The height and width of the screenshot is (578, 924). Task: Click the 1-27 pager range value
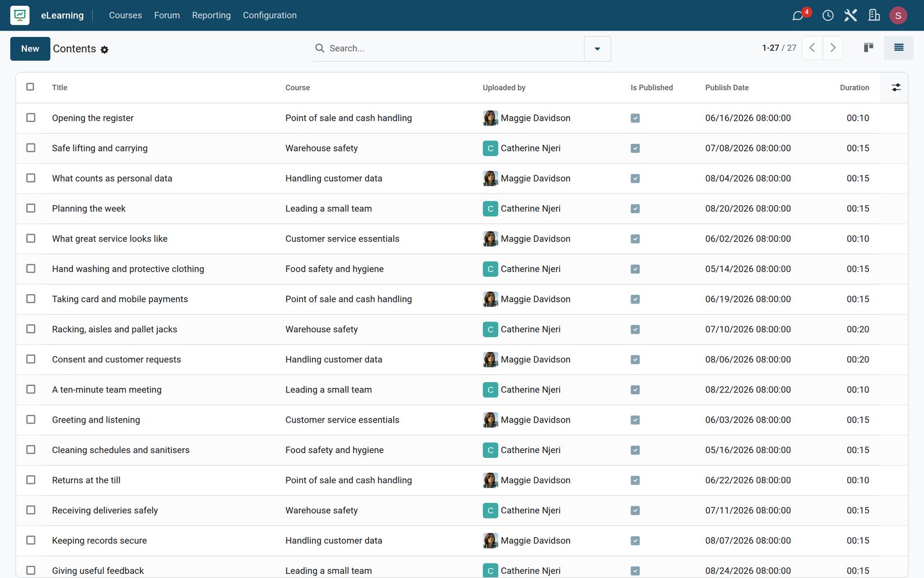click(x=770, y=48)
